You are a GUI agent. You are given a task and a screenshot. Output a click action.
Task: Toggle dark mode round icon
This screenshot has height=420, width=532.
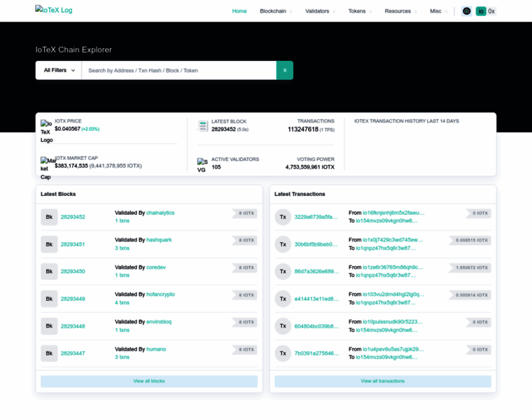click(x=466, y=11)
